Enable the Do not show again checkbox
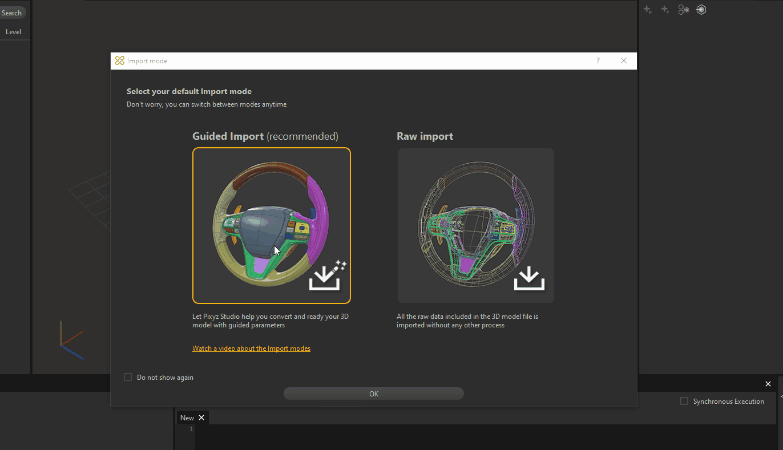The height and width of the screenshot is (450, 783). 128,377
